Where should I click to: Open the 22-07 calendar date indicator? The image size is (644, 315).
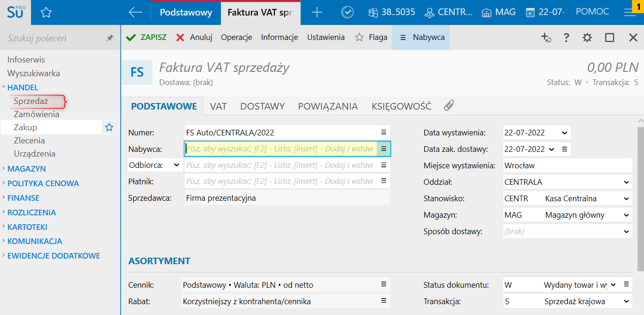[545, 12]
